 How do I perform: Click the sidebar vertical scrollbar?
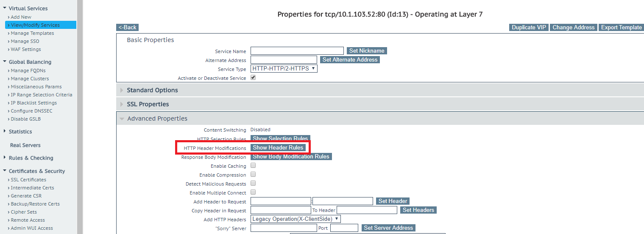(x=80, y=117)
